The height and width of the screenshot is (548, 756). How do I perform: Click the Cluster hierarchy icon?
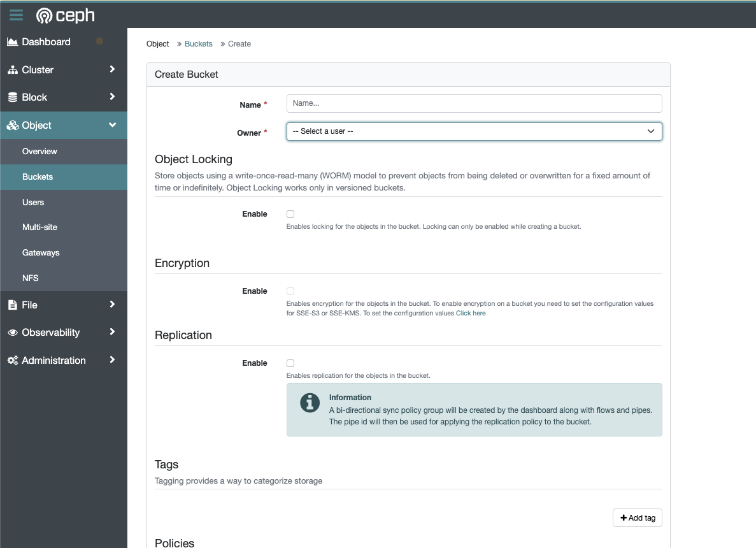tap(12, 70)
